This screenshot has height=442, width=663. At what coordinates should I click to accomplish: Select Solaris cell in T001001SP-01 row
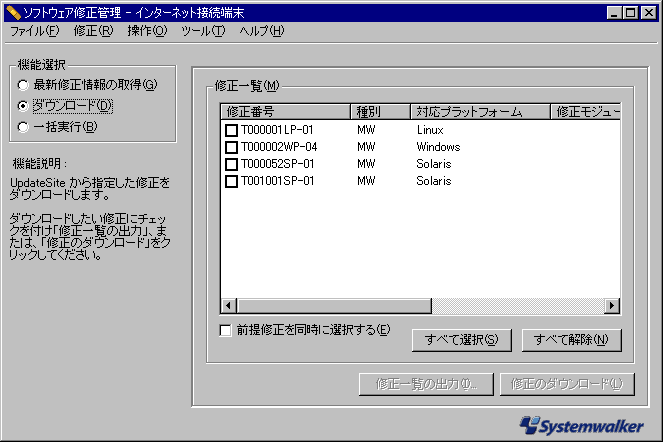click(434, 181)
